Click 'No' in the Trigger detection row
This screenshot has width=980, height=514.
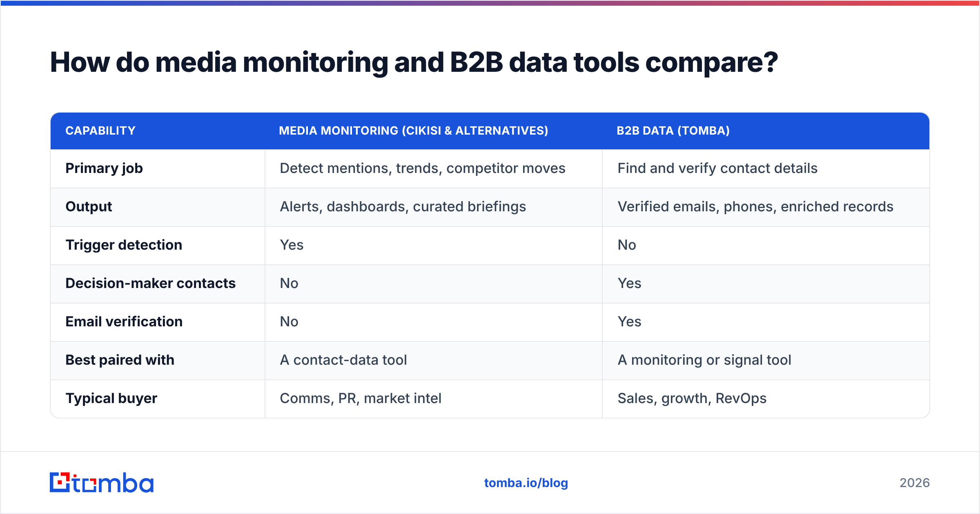[x=627, y=245]
